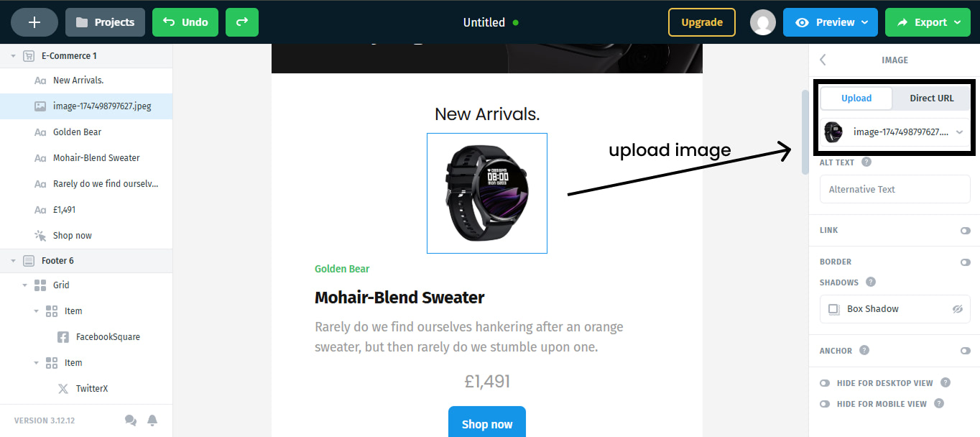
Task: Click the Undo button
Action: click(185, 22)
